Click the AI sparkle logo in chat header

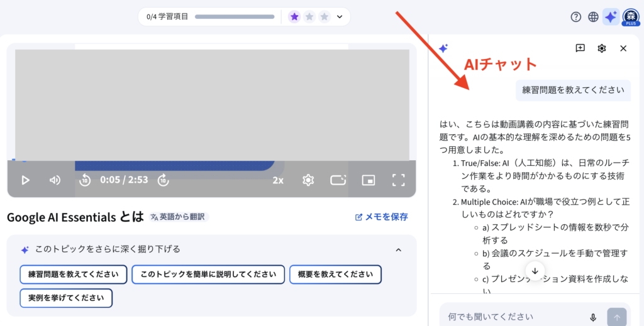point(443,48)
